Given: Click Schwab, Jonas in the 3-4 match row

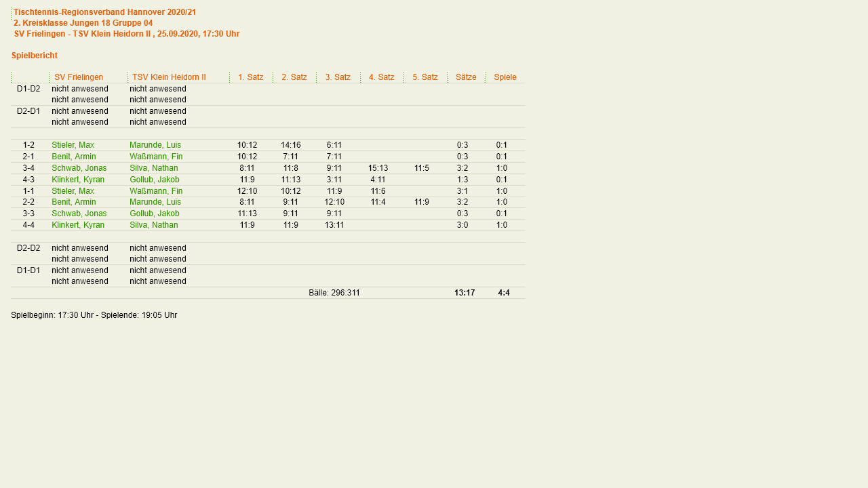Looking at the screenshot, I should point(79,168).
